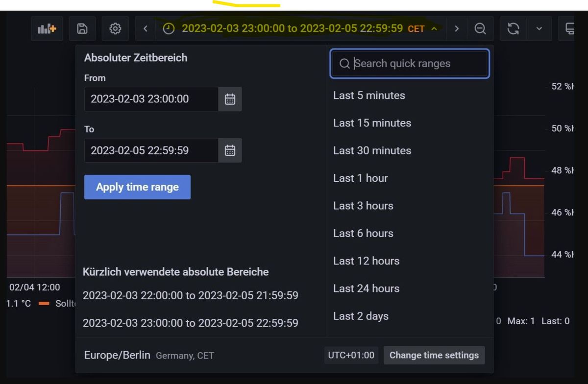The height and width of the screenshot is (384, 588).
Task: Pick the Last 2 days quick range
Action: 361,316
